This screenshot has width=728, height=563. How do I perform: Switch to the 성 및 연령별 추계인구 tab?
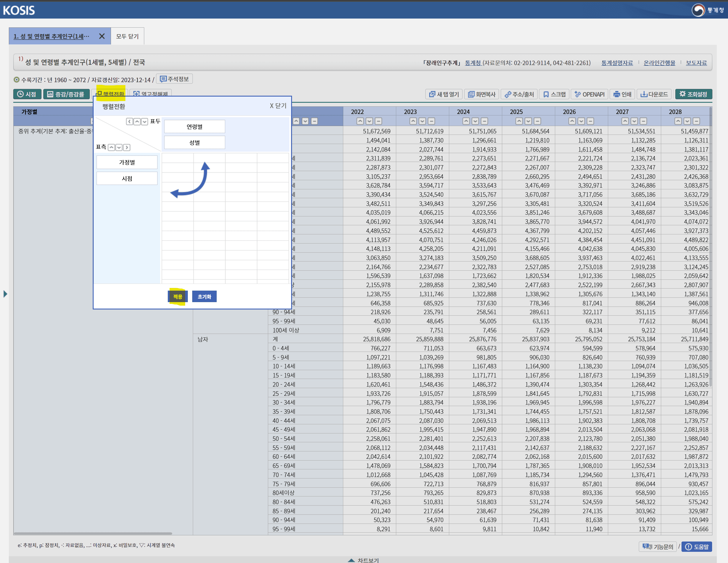click(52, 36)
